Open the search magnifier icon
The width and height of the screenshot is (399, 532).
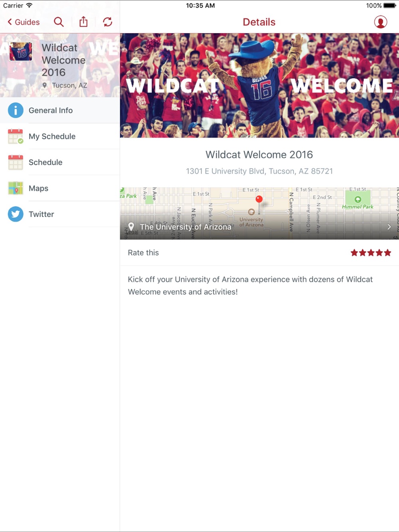tap(59, 22)
